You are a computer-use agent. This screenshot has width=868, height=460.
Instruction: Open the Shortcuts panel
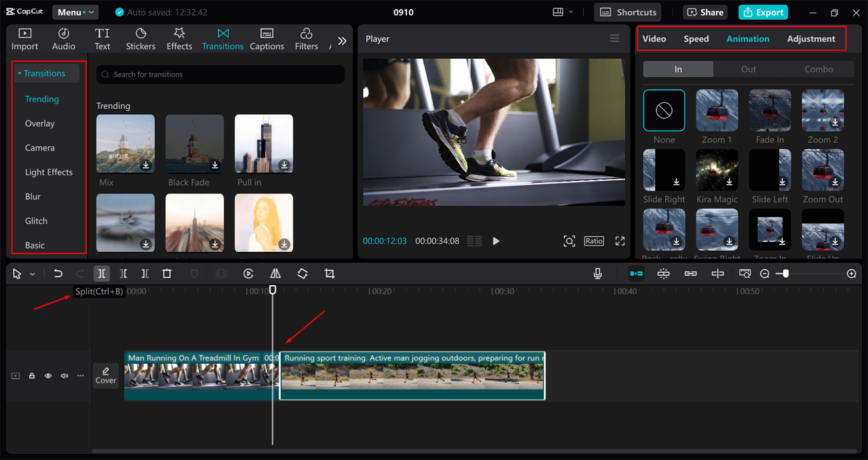point(628,12)
